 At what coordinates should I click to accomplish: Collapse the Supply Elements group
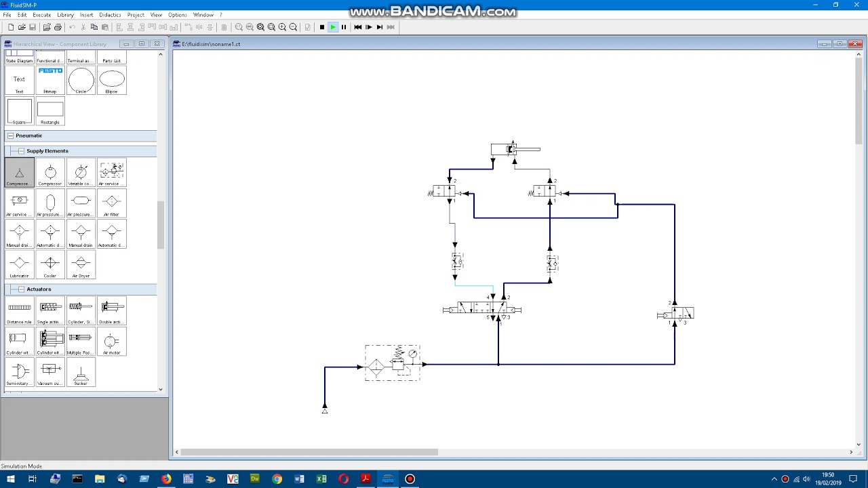(x=21, y=151)
